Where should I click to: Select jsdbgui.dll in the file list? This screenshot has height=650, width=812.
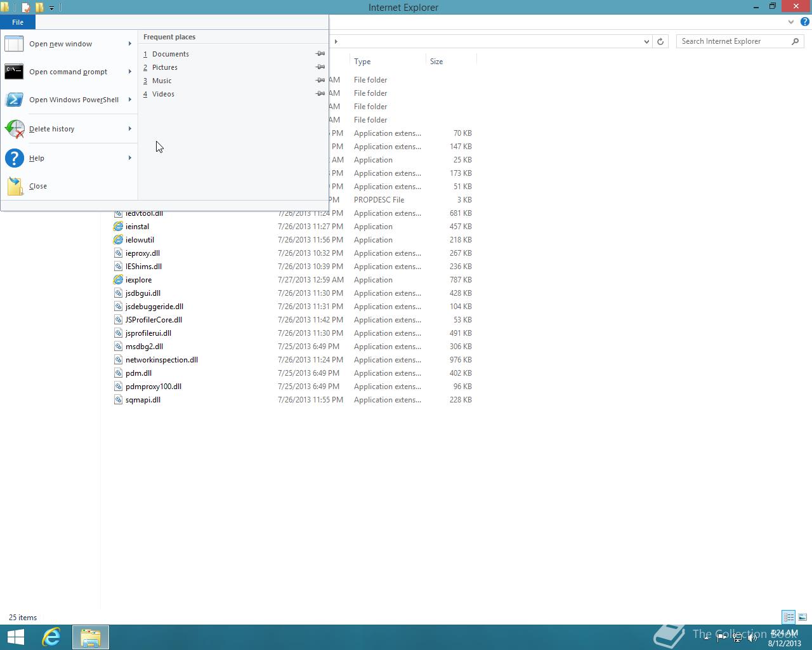143,293
